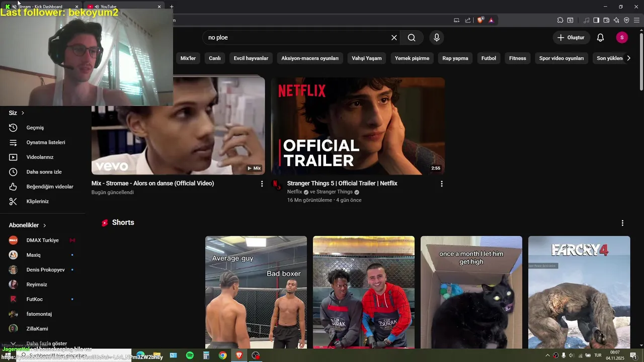This screenshot has height=362, width=644.
Task: Open Geçmiş history in sidebar
Action: click(x=42, y=128)
